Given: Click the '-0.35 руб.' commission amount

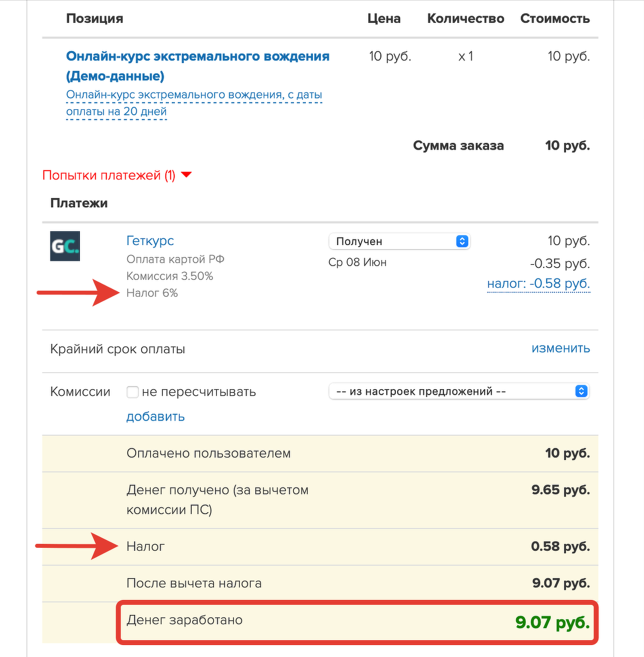Looking at the screenshot, I should point(560,264).
